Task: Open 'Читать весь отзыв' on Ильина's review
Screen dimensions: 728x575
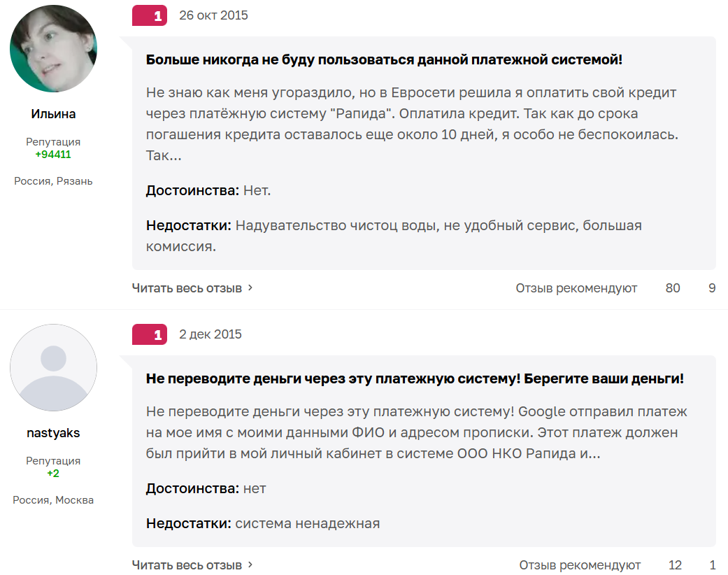Action: [186, 287]
